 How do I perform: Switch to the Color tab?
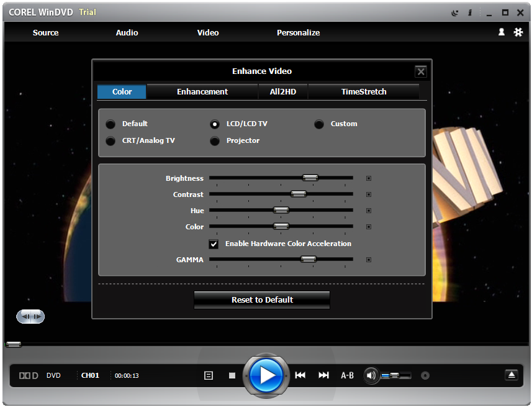(x=122, y=92)
